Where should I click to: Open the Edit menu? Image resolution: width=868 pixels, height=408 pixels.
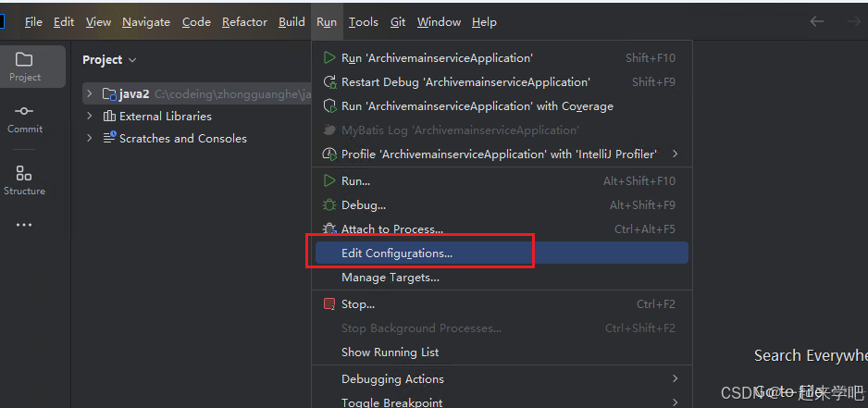tap(64, 21)
